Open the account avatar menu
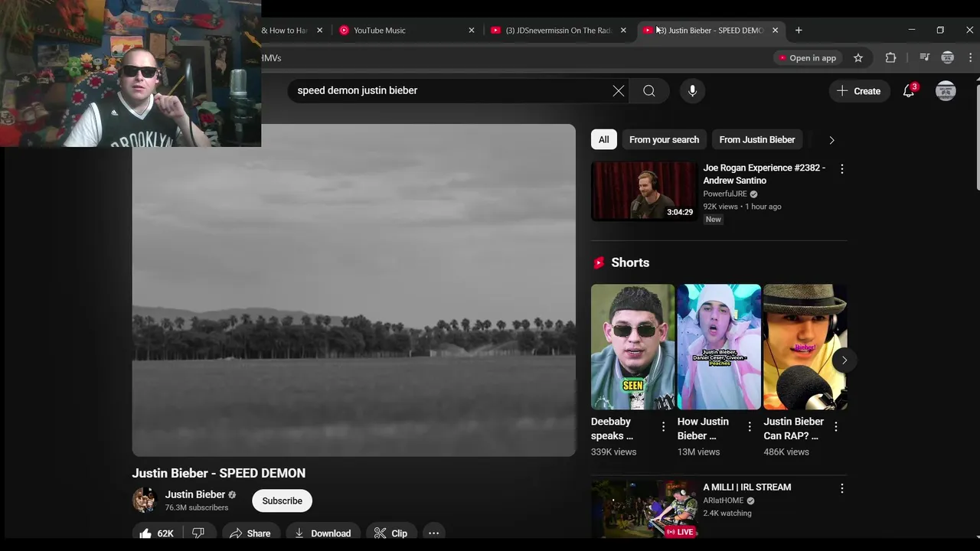The image size is (980, 551). [x=946, y=91]
